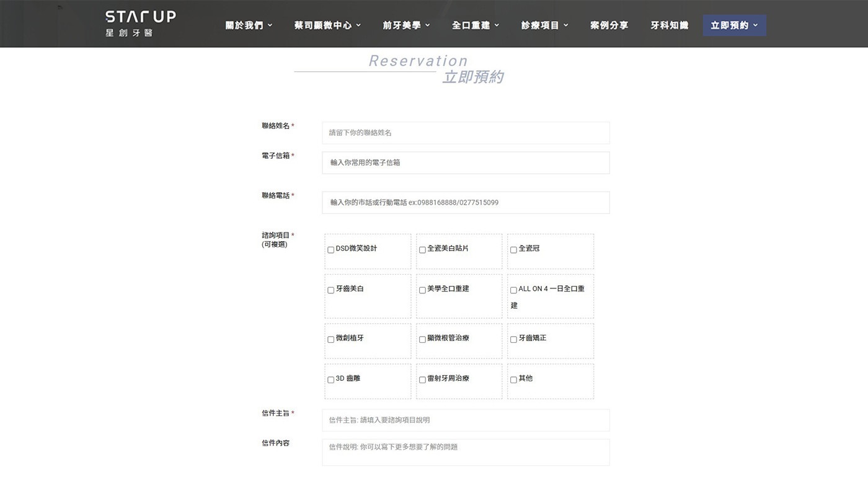
Task: Check the 微創植牙 checkbox
Action: coord(330,340)
